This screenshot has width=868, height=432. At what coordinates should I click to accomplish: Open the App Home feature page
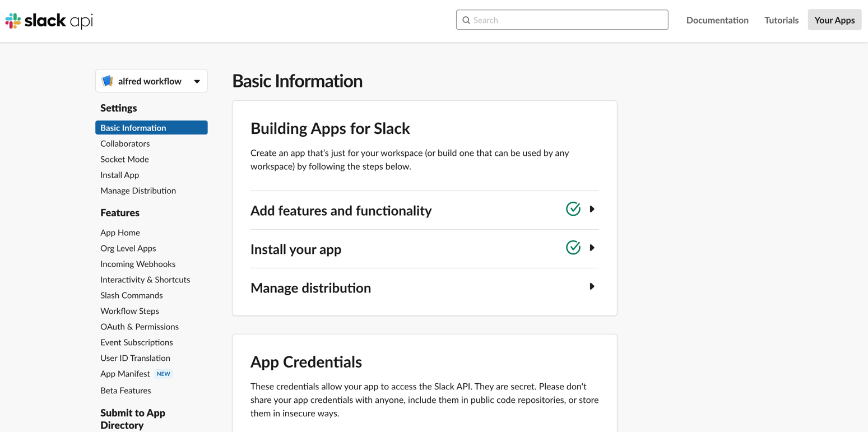(x=120, y=233)
